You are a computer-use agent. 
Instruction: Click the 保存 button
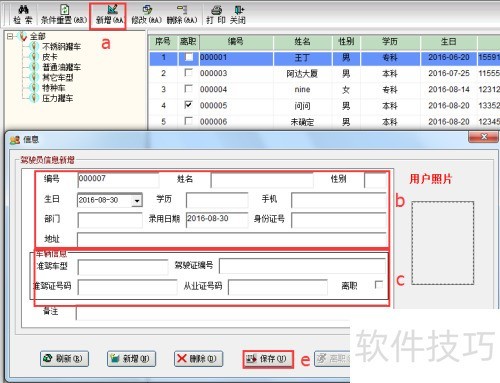(x=268, y=359)
